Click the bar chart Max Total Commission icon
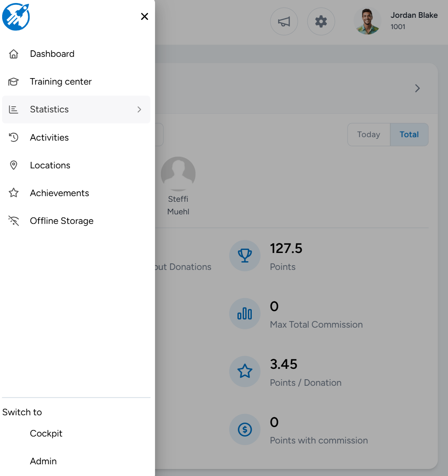Screen dimensions: 448x476 click(245, 314)
